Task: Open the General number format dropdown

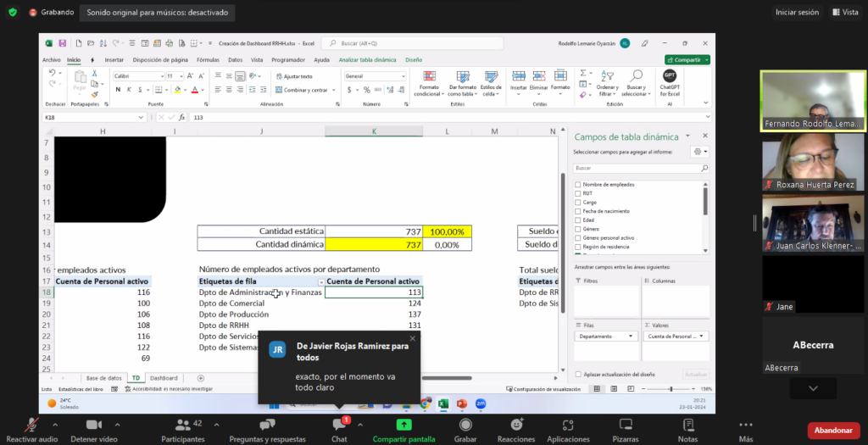Action: (x=405, y=76)
